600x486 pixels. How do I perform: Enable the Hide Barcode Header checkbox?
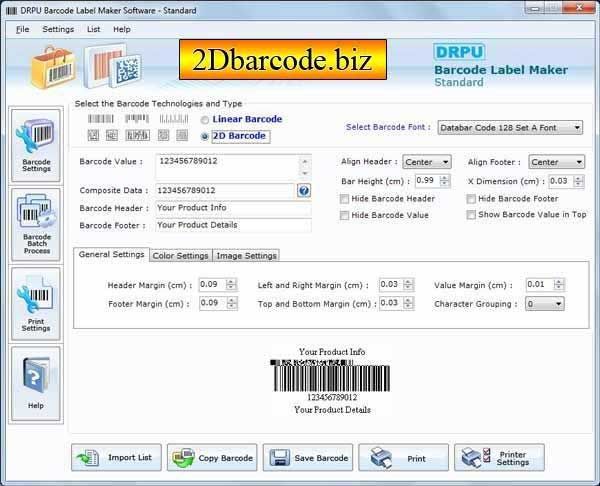point(344,199)
